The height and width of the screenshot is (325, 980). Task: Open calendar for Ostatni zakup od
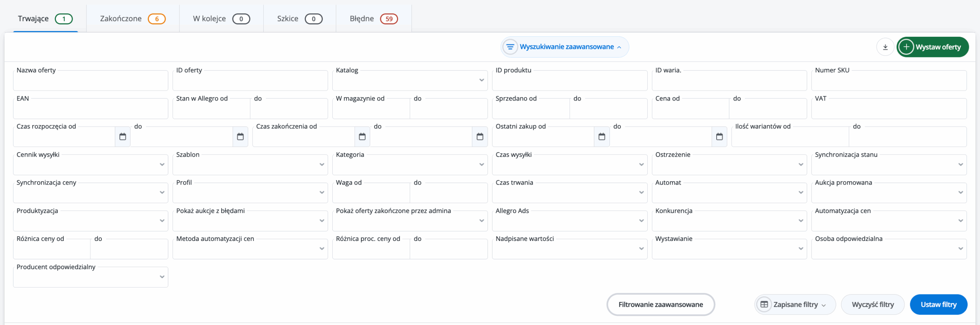point(602,136)
